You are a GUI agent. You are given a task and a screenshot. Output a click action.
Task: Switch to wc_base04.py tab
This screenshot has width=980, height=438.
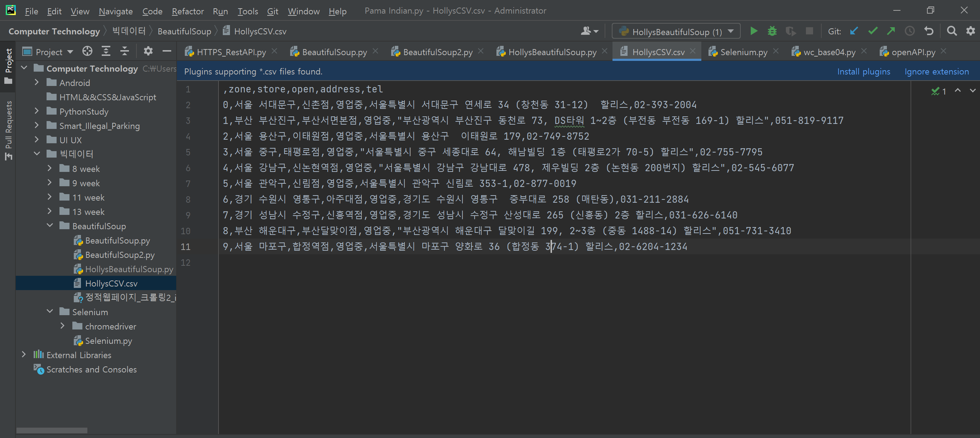pos(829,52)
